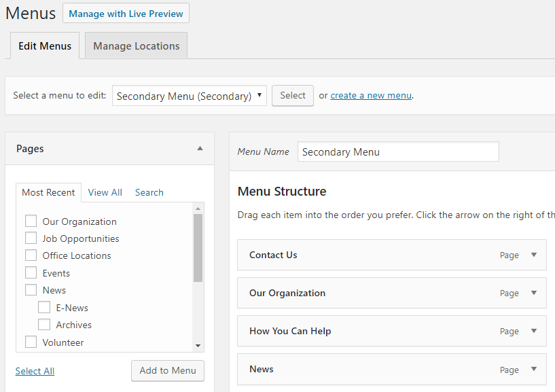Click the Add to Menu button

tap(167, 370)
